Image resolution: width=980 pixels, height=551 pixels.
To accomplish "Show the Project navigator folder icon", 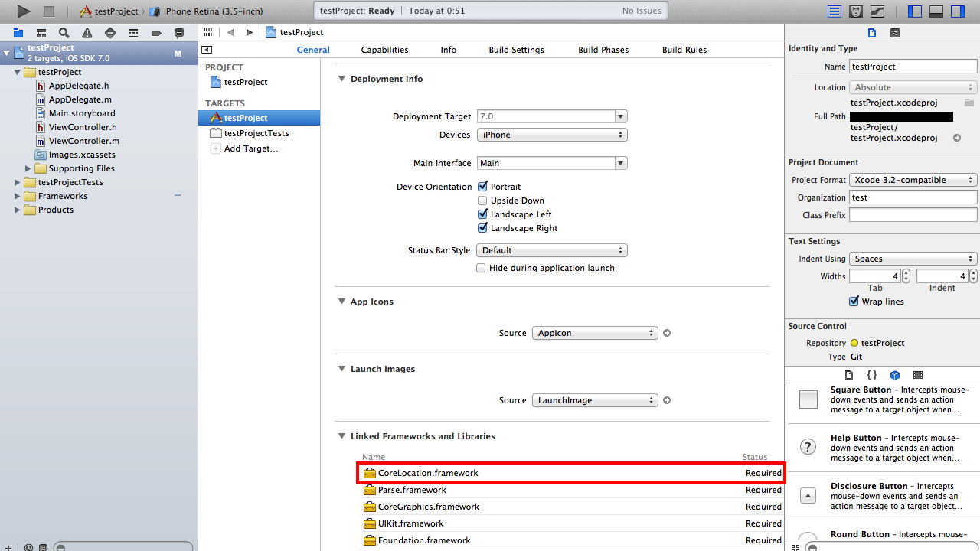I will (x=18, y=33).
